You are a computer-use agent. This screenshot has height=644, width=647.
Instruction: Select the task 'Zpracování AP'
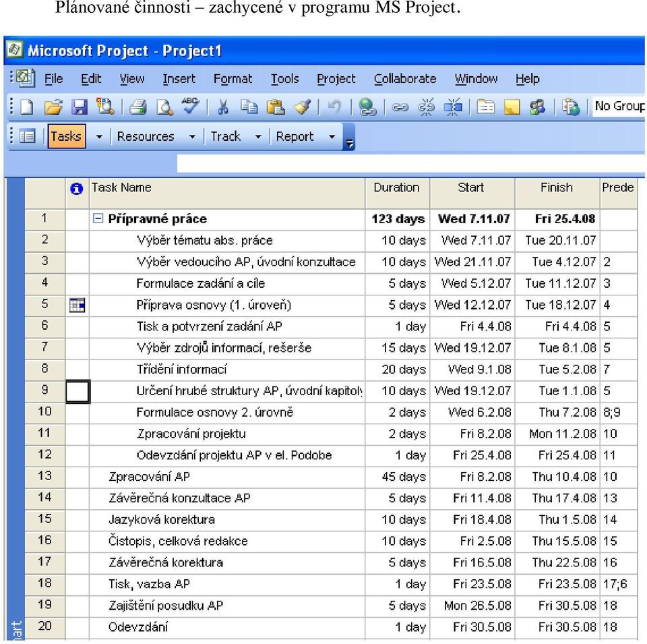(x=149, y=477)
